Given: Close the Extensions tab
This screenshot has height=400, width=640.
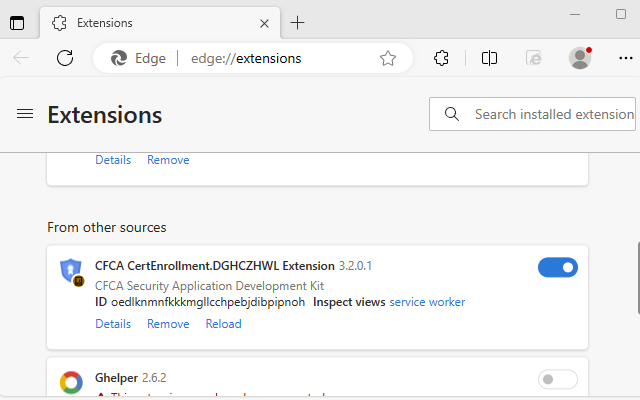Looking at the screenshot, I should point(264,23).
